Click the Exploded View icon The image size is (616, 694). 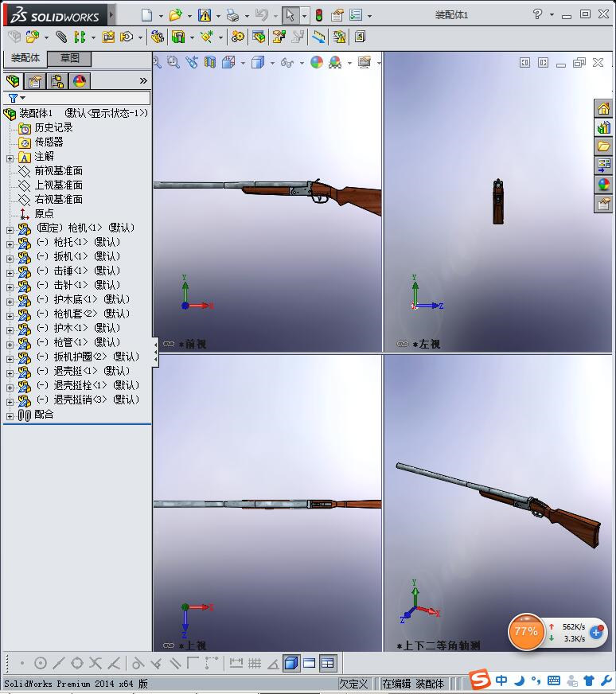[279, 37]
